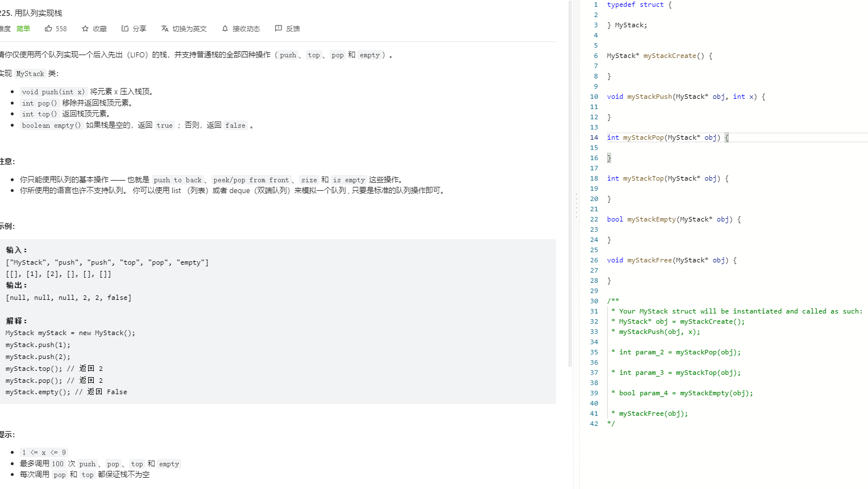Click the comment start '/**' on line 30
This screenshot has width=868, height=489.
(613, 301)
